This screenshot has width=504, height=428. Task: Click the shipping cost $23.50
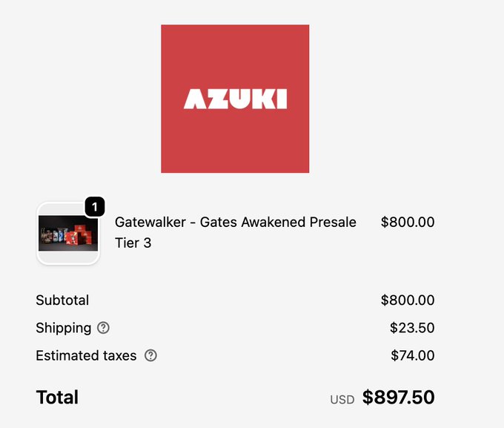pos(412,328)
